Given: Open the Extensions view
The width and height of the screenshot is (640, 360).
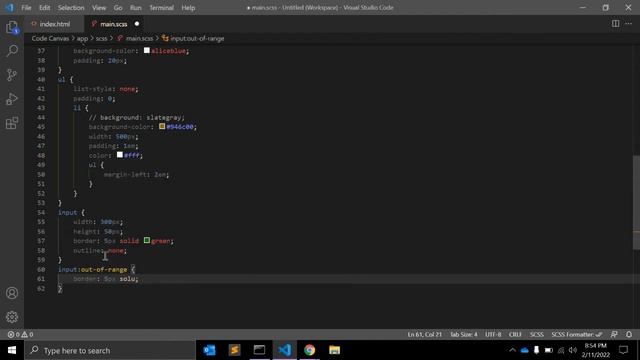Looking at the screenshot, I should click(x=12, y=123).
